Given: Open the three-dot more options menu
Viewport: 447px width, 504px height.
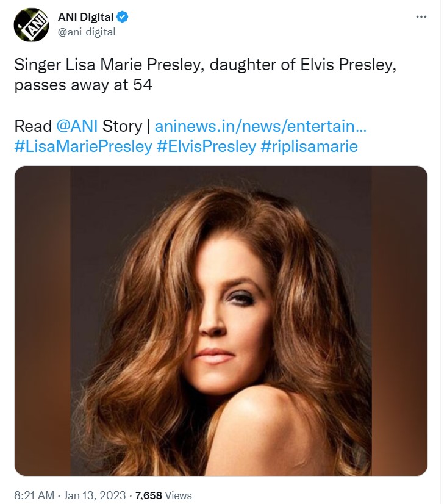Looking at the screenshot, I should 421,16.
